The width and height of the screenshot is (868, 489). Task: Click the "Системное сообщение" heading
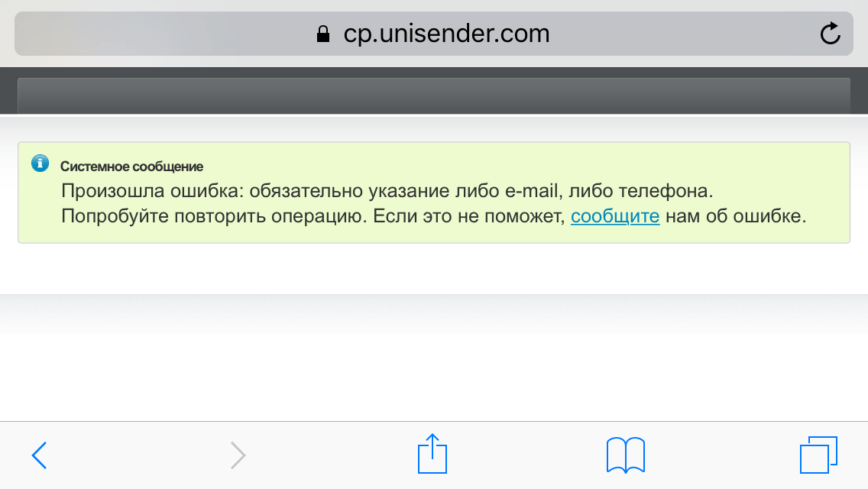pos(131,167)
